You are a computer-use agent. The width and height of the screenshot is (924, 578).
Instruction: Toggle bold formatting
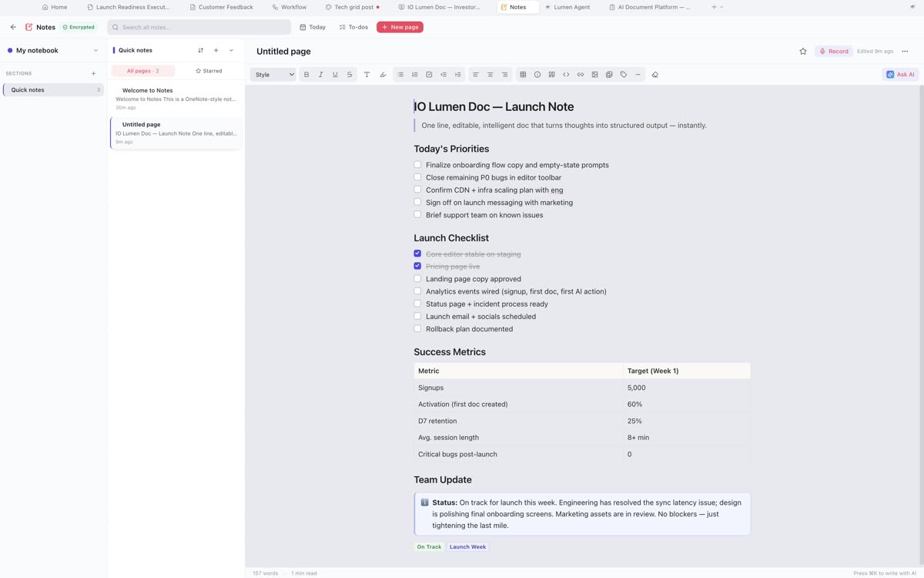[306, 75]
